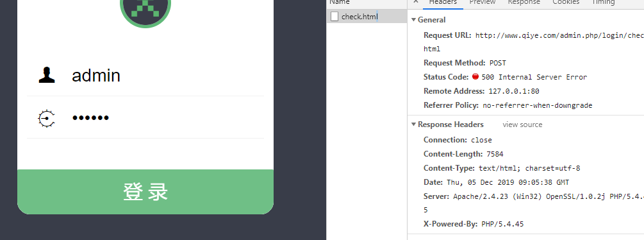Close the request details pane

[x=416, y=2]
